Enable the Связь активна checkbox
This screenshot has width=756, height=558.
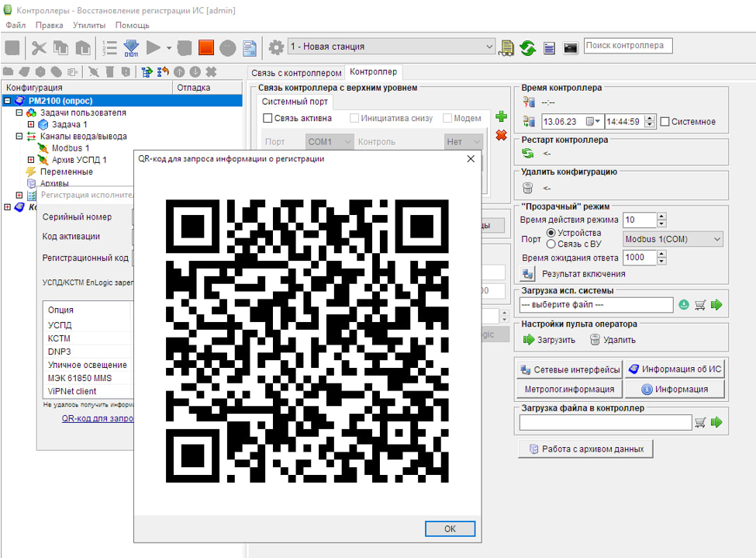pyautogui.click(x=268, y=118)
